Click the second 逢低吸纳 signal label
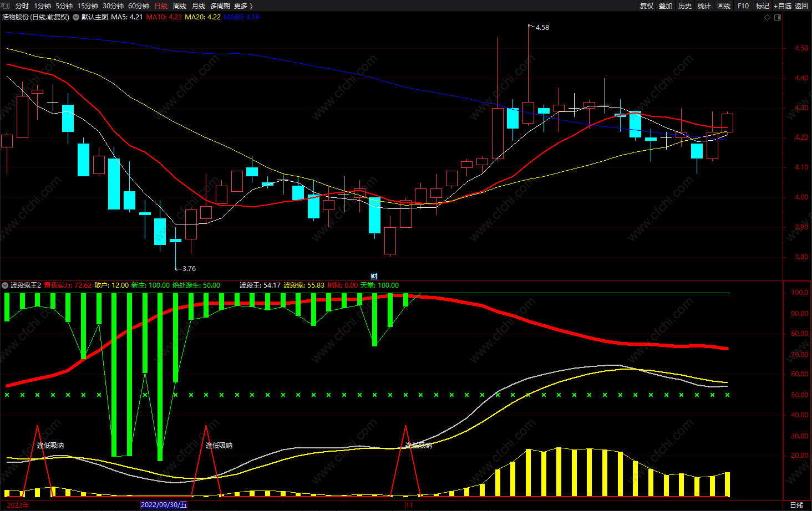Viewport: 812px width, 511px height. click(219, 446)
